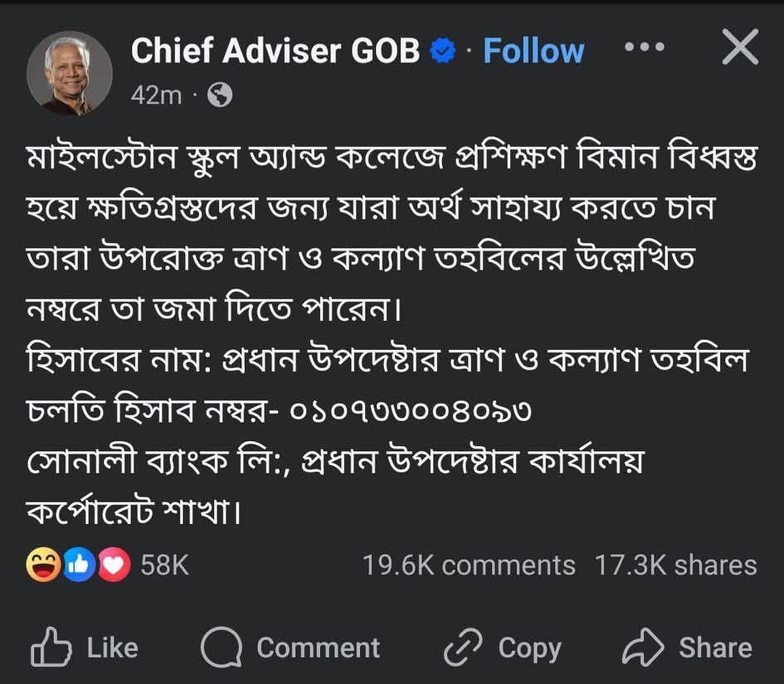The width and height of the screenshot is (784, 684).
Task: Open the 19.6K comments
Action: 469,565
